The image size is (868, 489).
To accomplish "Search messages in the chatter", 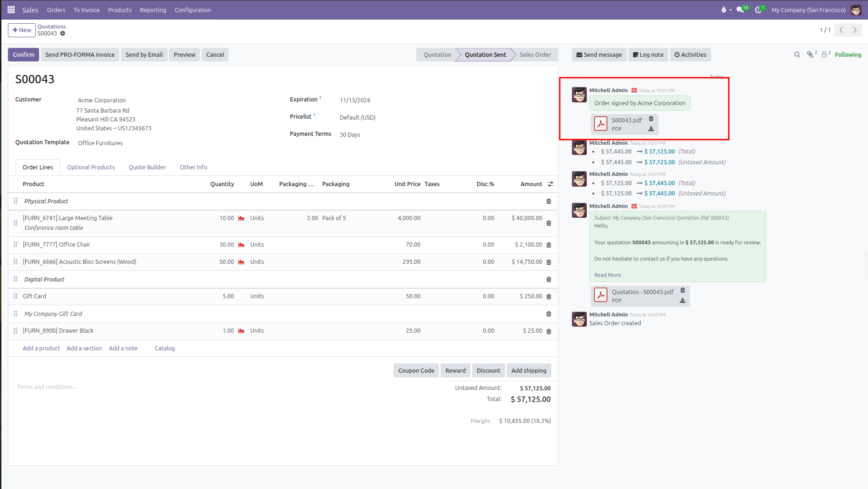I will (797, 55).
